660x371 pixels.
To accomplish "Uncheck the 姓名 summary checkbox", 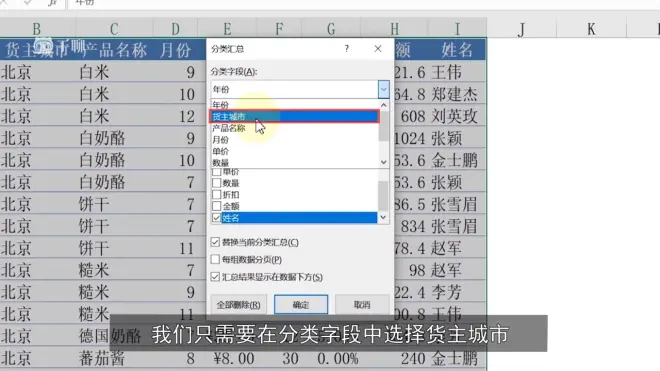I will pos(216,218).
